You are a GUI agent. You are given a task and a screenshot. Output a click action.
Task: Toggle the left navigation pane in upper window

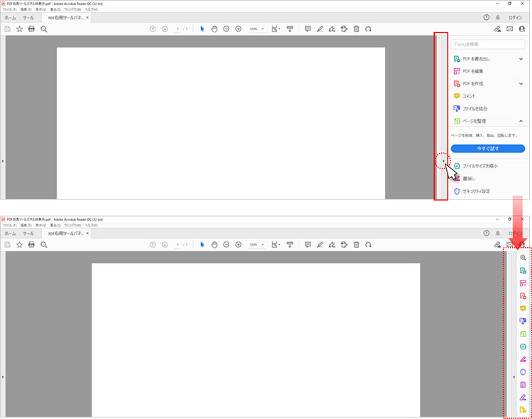(3, 162)
